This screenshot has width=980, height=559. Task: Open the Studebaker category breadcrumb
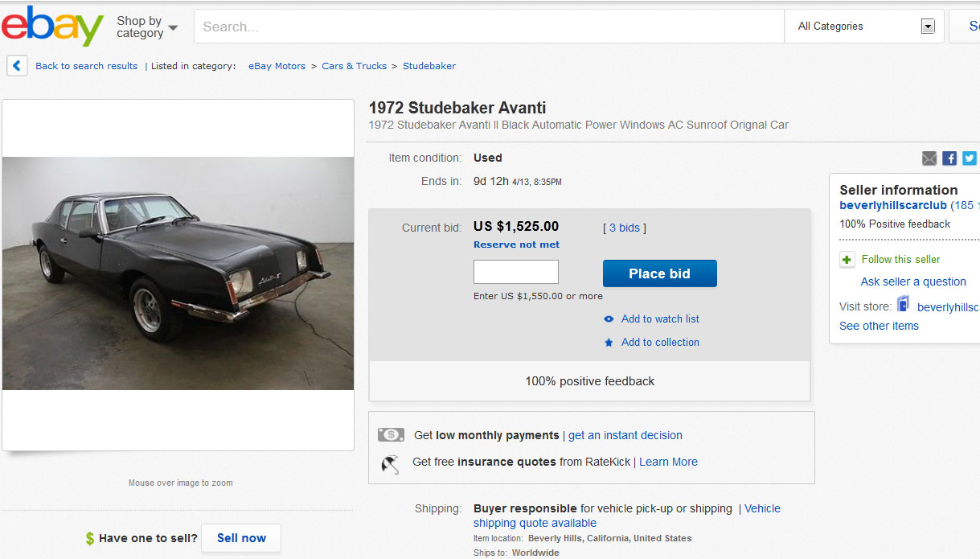pos(429,66)
